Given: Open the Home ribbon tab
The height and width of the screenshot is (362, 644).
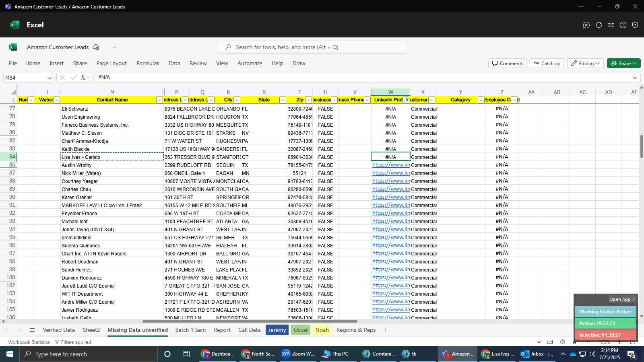Looking at the screenshot, I should click(33, 64).
